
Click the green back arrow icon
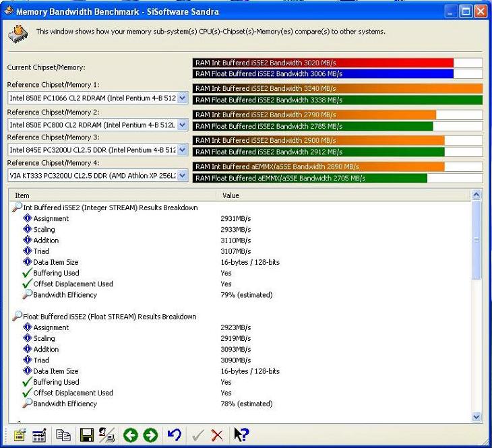click(x=131, y=435)
